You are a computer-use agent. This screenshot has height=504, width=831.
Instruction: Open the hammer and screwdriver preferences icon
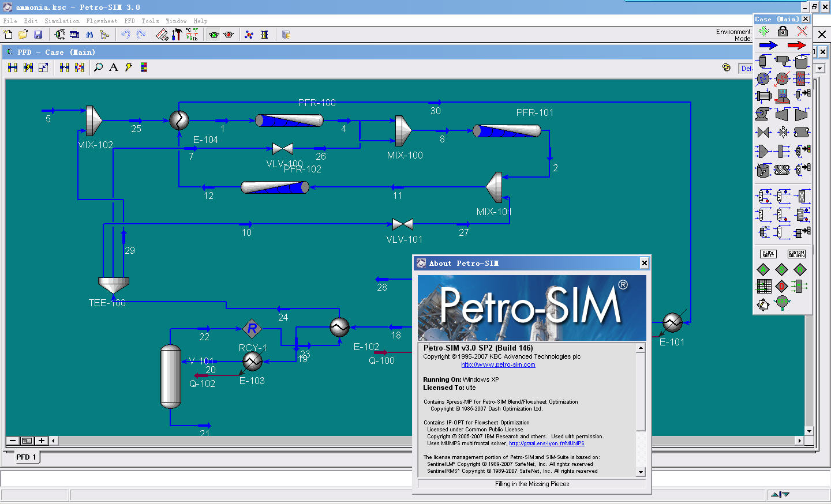point(177,35)
